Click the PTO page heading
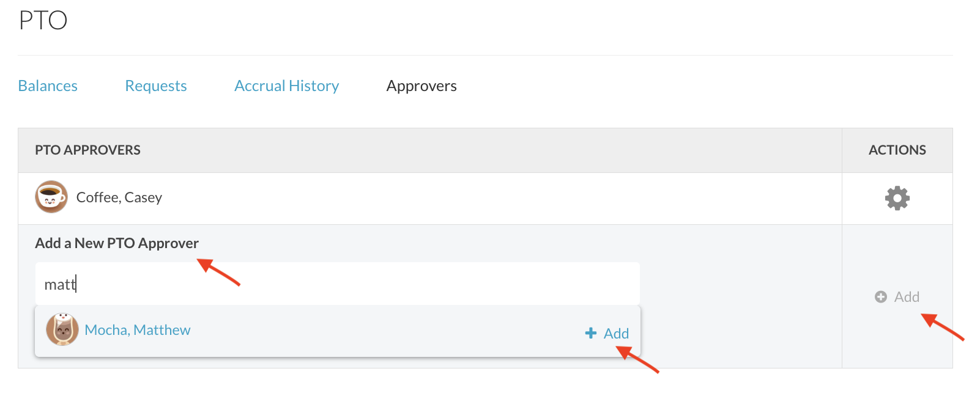Screen dimensions: 980x396 click(43, 21)
